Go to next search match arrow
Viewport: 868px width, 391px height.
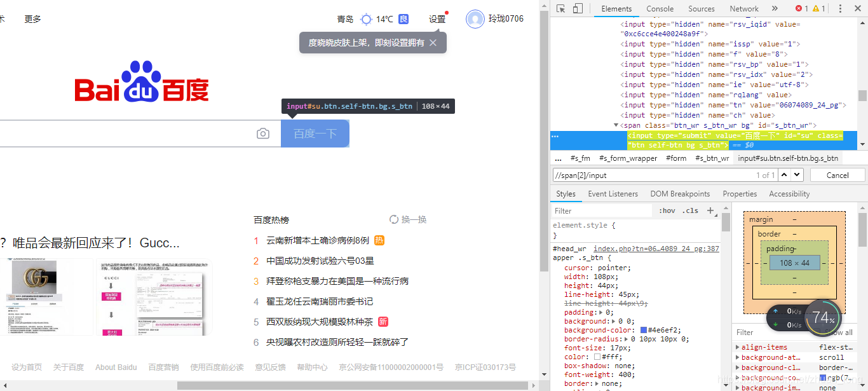pos(797,175)
